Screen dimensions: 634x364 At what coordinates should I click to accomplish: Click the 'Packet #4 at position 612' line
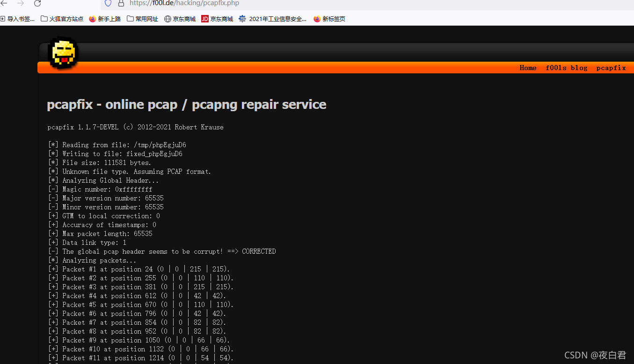pos(137,296)
